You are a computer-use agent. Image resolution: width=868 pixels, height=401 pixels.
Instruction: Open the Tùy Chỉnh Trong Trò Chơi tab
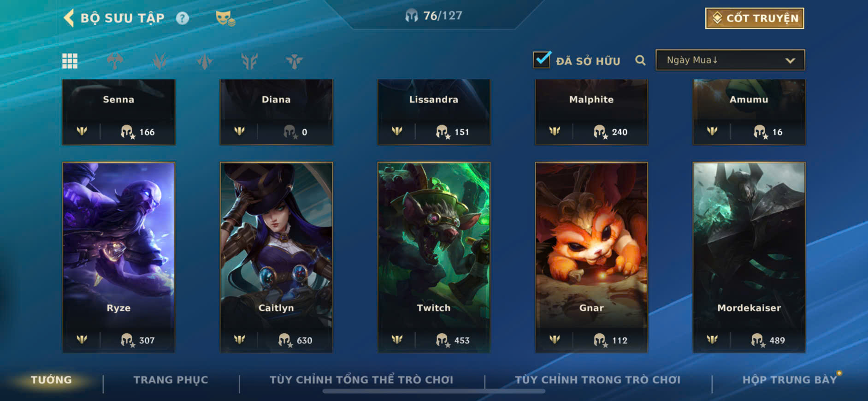pos(597,380)
